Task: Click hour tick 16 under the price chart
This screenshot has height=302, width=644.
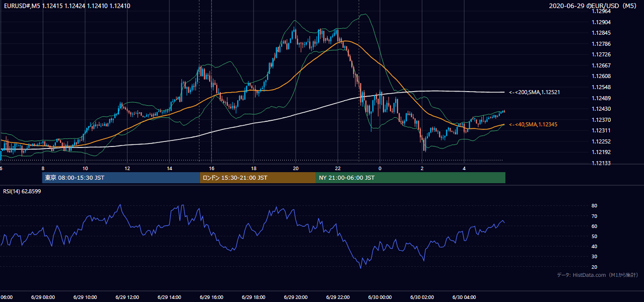Action: tap(211, 168)
